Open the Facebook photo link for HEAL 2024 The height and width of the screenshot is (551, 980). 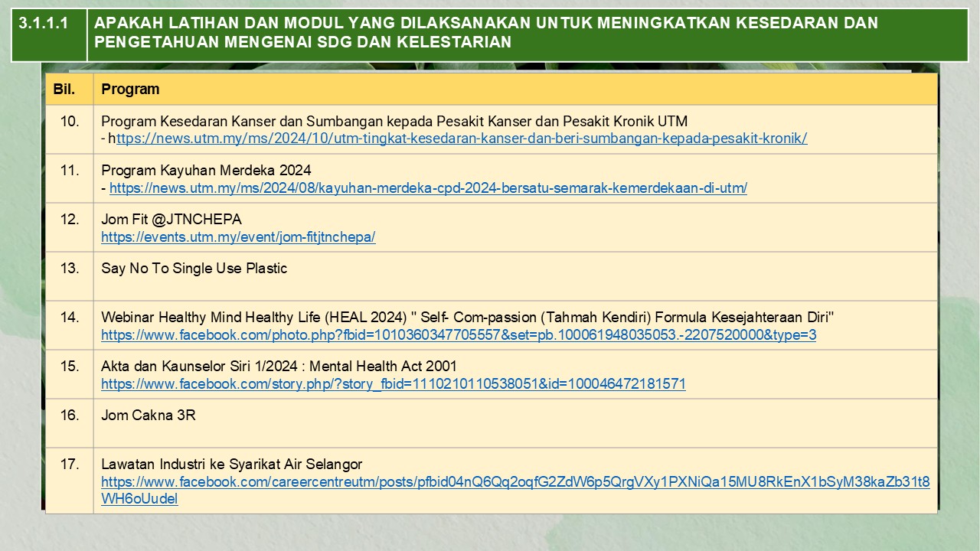click(x=459, y=334)
